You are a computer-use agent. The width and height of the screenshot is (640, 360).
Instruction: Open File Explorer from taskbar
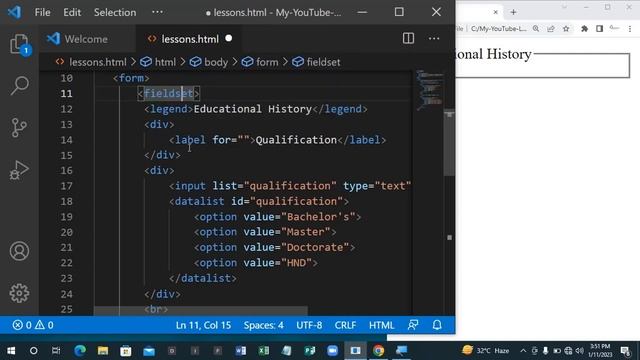[103, 351]
